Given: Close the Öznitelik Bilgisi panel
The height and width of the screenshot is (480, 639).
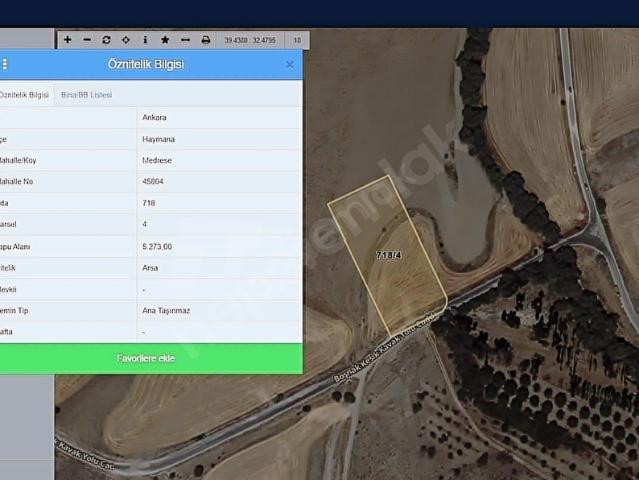Looking at the screenshot, I should [x=290, y=64].
